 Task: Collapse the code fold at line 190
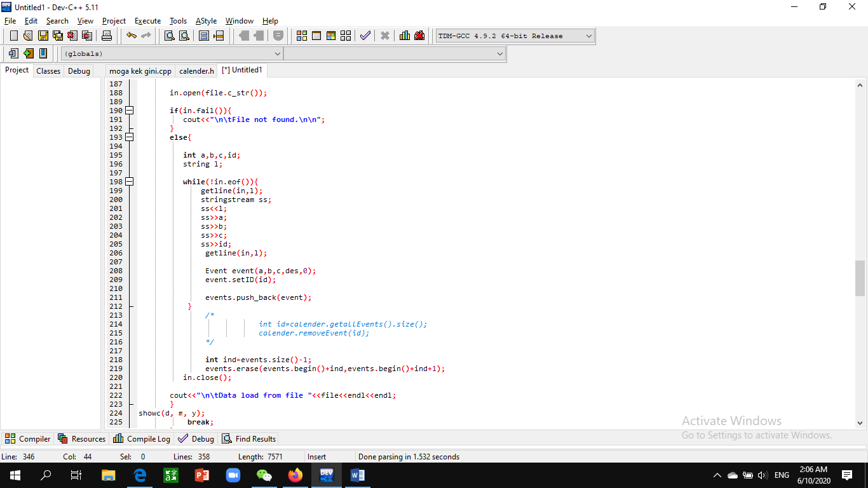pos(130,111)
